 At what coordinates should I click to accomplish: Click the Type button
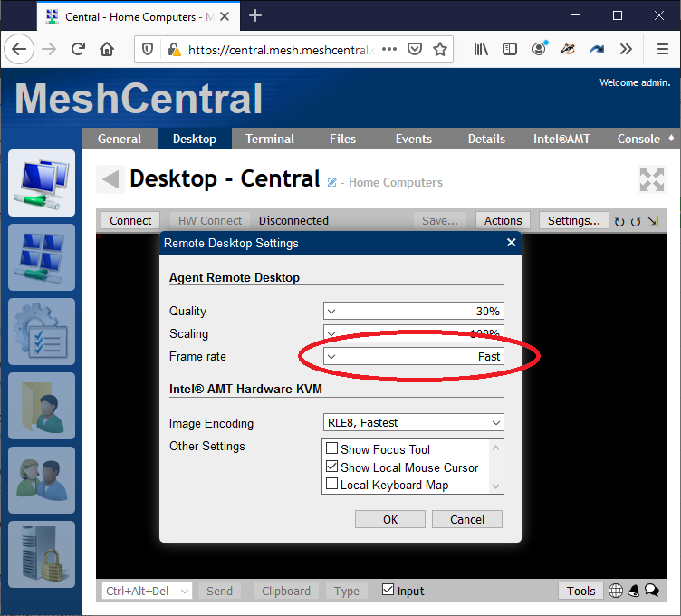pyautogui.click(x=347, y=591)
